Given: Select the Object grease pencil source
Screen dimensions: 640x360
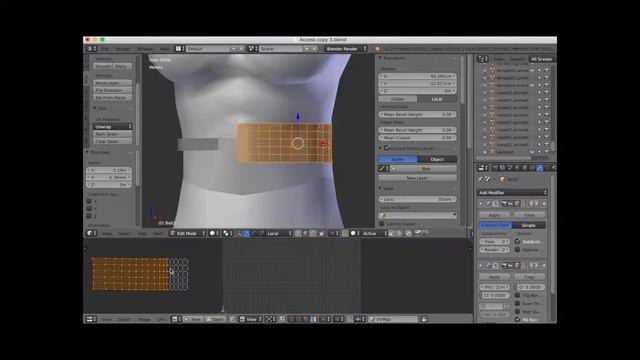Looking at the screenshot, I should coord(437,159).
